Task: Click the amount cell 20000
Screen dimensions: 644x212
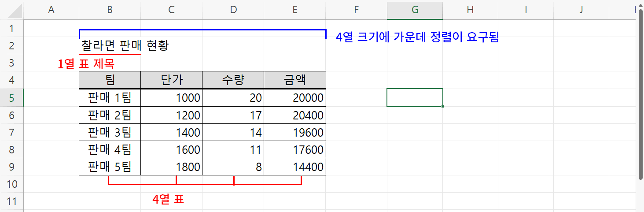Action: point(294,97)
